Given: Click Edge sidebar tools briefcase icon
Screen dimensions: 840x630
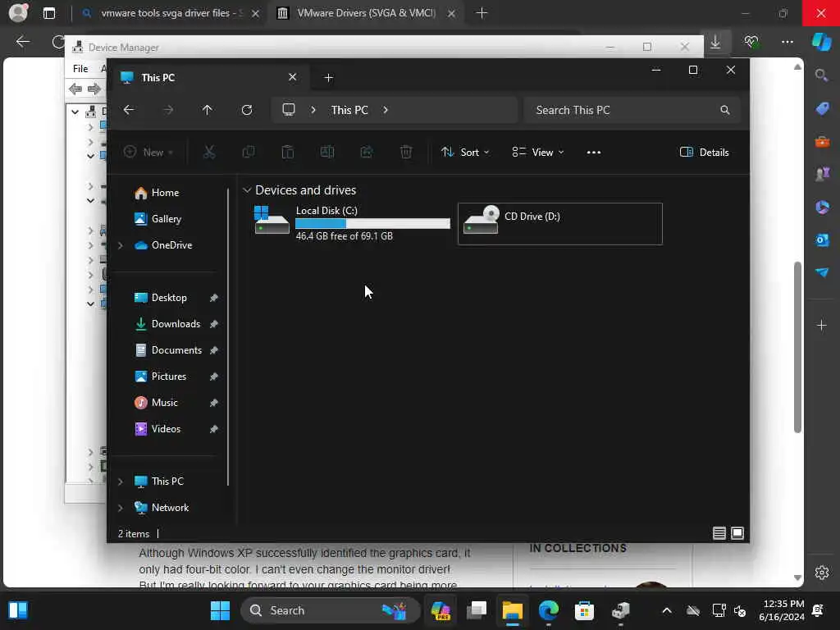Looking at the screenshot, I should 822,141.
